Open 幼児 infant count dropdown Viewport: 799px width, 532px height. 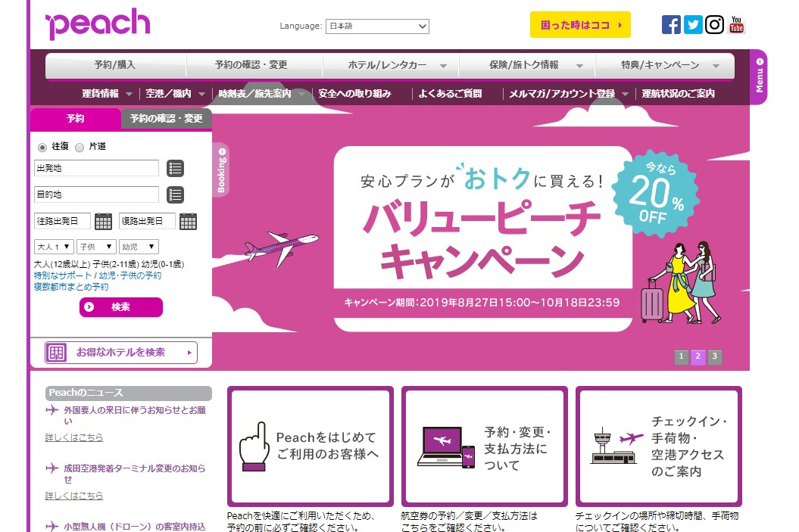pyautogui.click(x=139, y=247)
